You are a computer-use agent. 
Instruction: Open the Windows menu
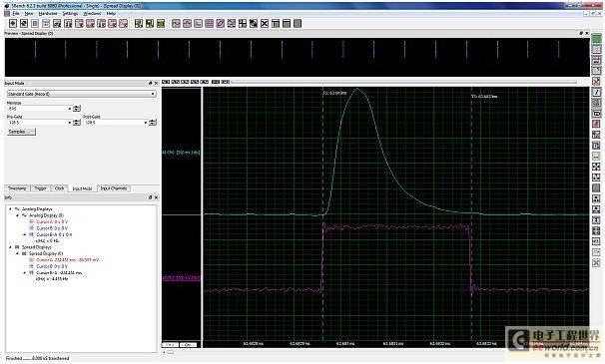pos(92,14)
